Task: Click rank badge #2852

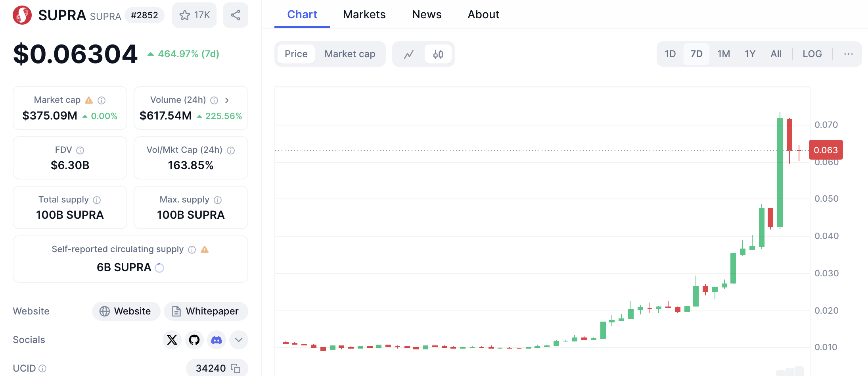Action: pyautogui.click(x=144, y=15)
